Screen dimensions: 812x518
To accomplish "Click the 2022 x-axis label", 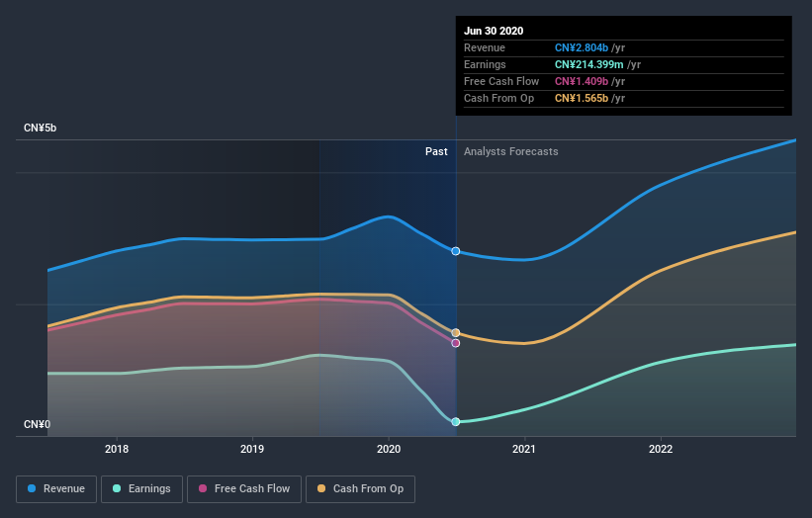I will [661, 449].
